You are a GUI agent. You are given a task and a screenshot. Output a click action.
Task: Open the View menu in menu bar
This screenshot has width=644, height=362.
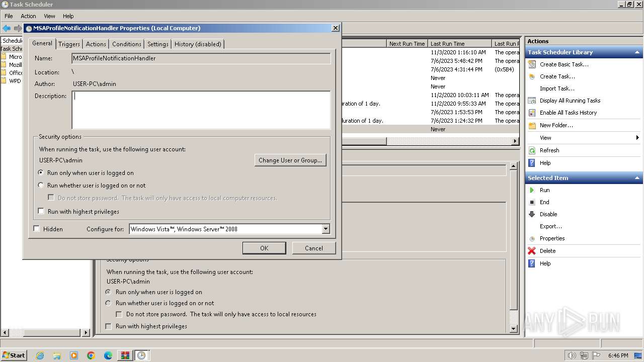(x=49, y=16)
